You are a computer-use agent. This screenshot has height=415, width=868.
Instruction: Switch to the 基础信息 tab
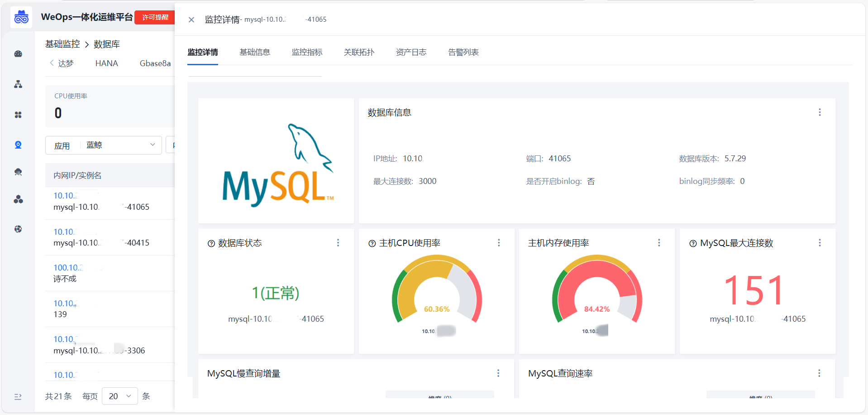point(255,52)
